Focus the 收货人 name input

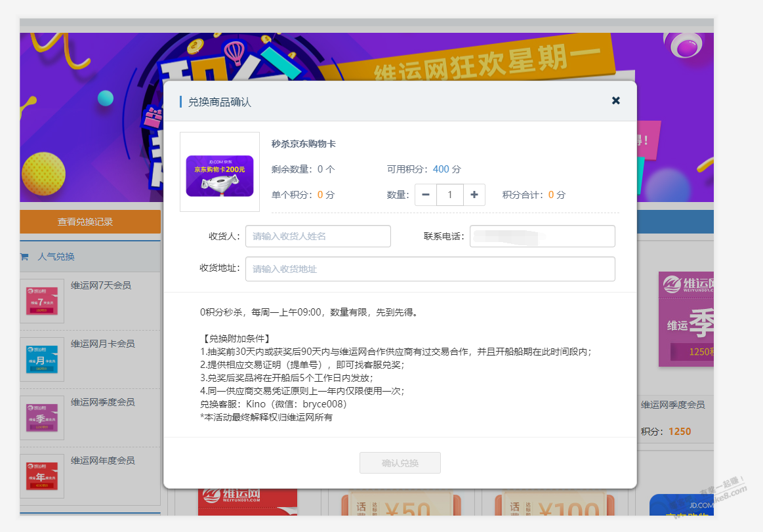click(318, 236)
